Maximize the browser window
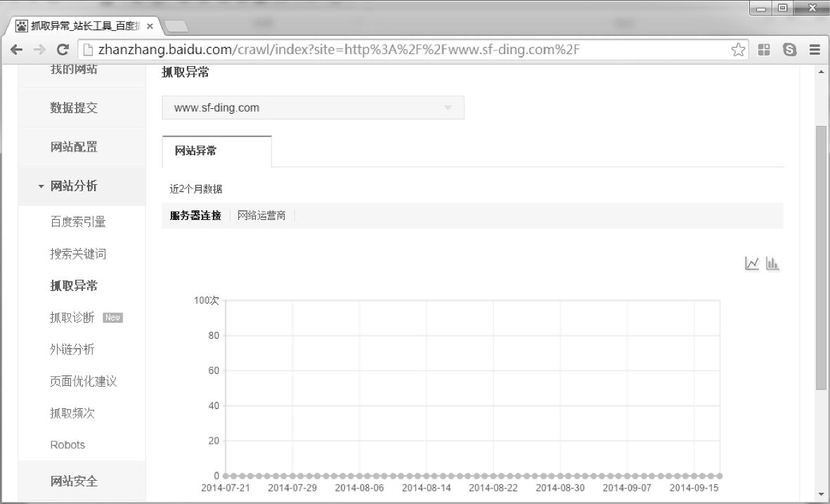Image resolution: width=830 pixels, height=504 pixels. 782,8
